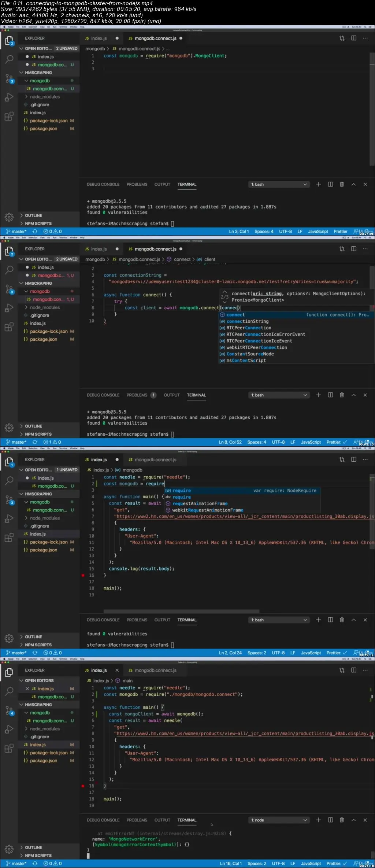Viewport: 375px width, 868px height.
Task: Select 'connectionString' from the autocomplete list
Action: tap(247, 321)
